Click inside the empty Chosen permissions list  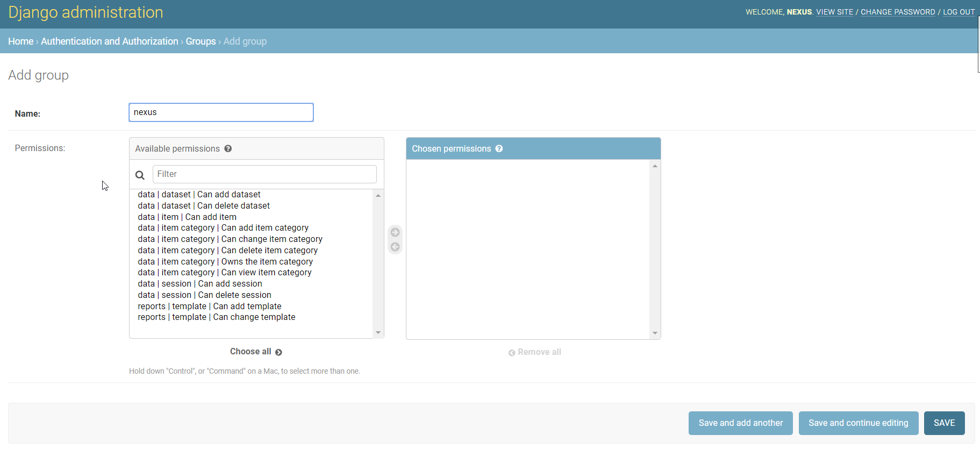528,250
